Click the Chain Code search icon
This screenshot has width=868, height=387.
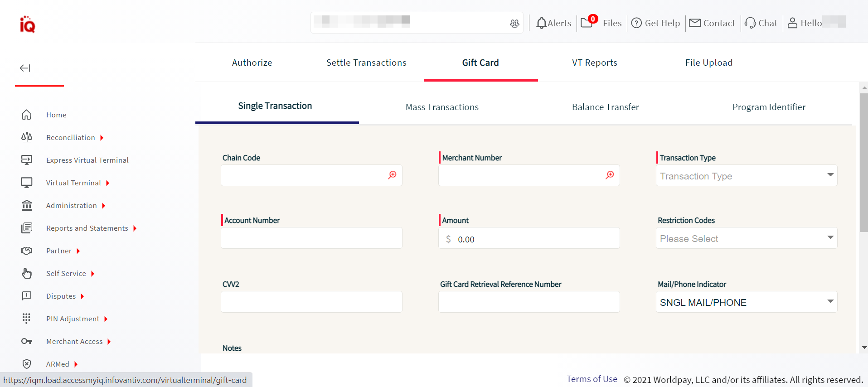click(392, 175)
